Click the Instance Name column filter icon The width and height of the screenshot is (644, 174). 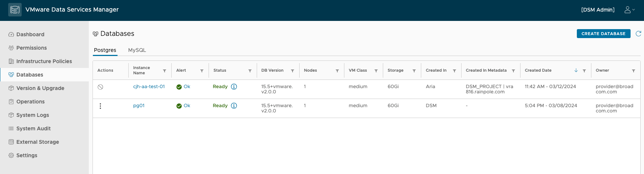165,71
